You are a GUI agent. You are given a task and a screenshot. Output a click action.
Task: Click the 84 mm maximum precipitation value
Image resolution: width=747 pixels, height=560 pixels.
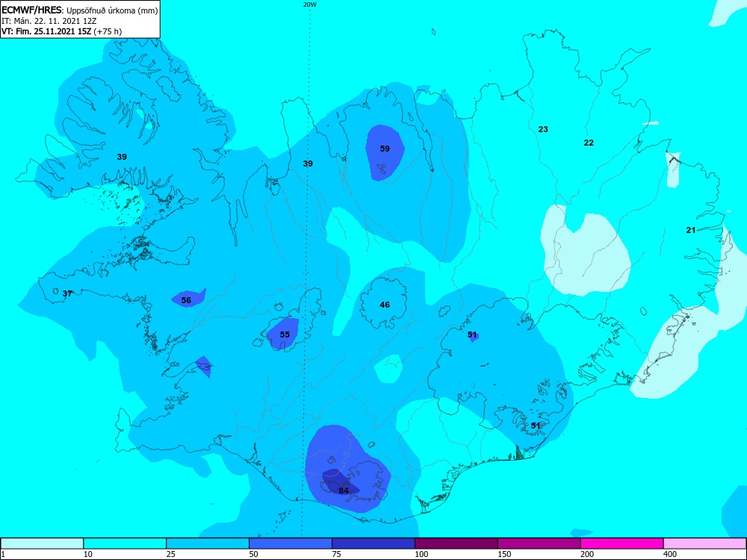344,491
